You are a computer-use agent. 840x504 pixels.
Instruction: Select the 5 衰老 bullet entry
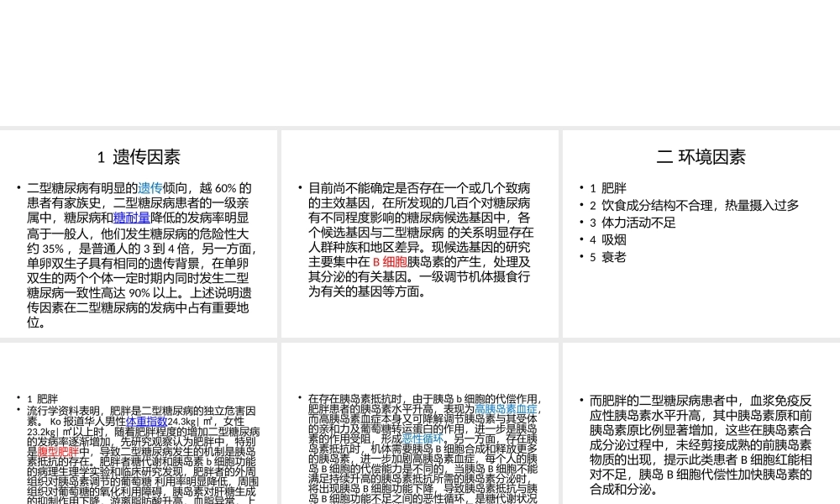point(607,256)
